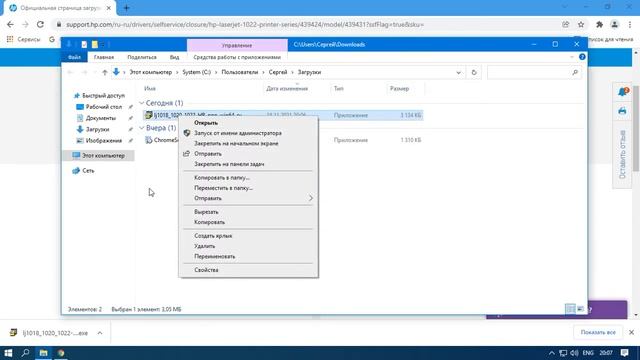
Task: Open volume control in system tray
Action: point(574,353)
